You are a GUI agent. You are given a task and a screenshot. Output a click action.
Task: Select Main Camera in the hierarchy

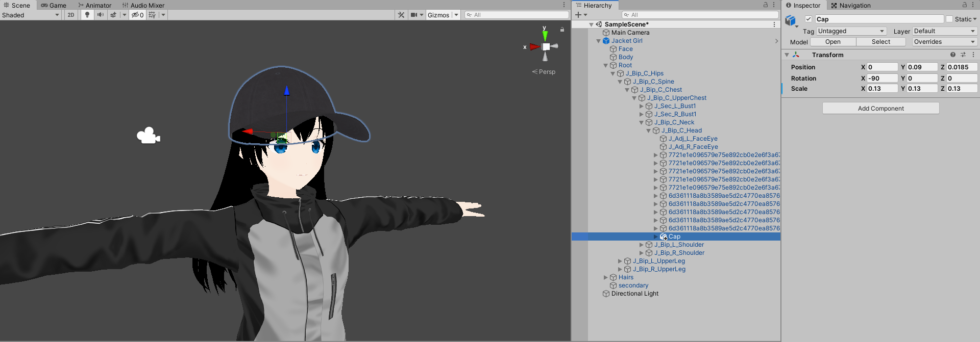coord(630,33)
